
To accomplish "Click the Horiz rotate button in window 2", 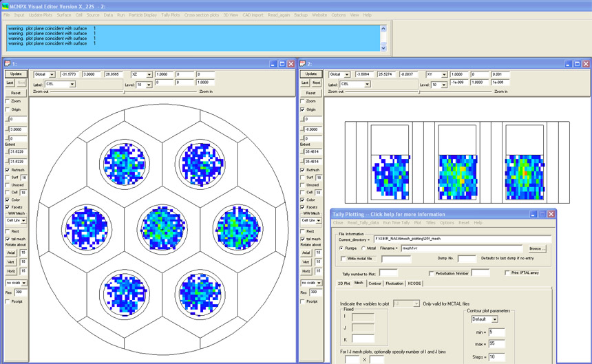I will [x=306, y=271].
